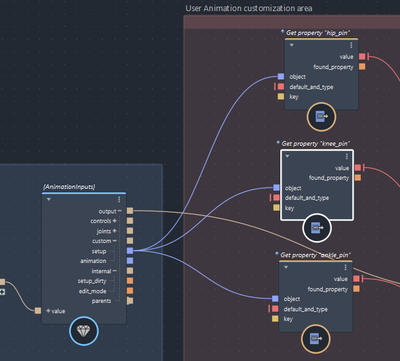Click ankle_pin node's key input port
Image resolution: width=400 pixels, height=361 pixels.
click(x=275, y=319)
